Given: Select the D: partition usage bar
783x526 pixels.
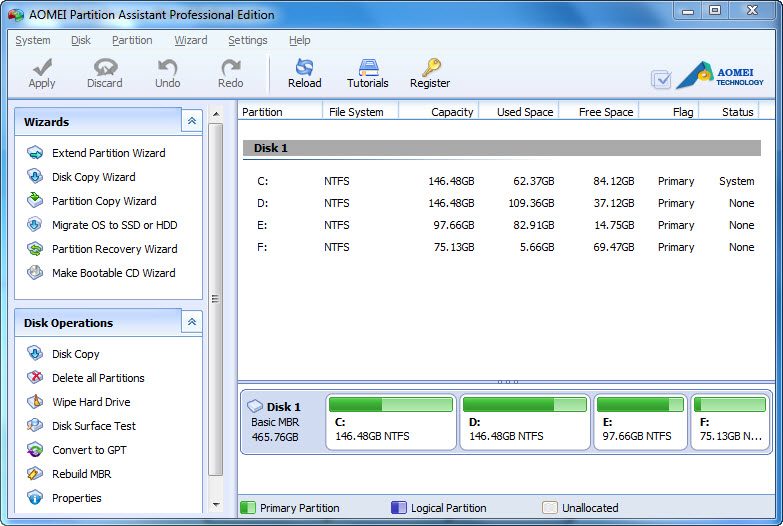Looking at the screenshot, I should [525, 404].
